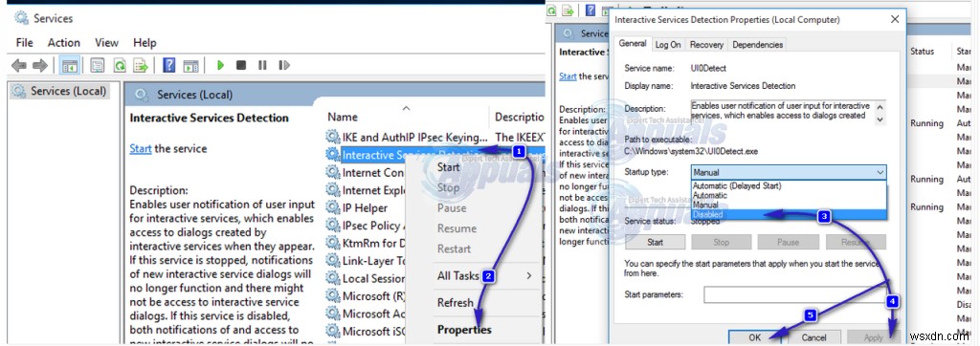Select the IKE and AuthIP IPsec Keying row
This screenshot has height=346, width=980.
[434, 137]
